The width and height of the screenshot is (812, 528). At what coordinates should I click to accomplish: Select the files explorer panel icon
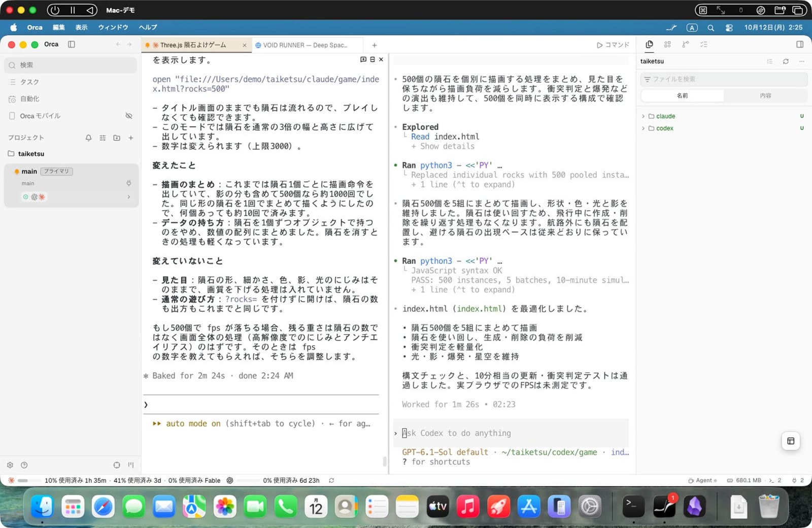(x=649, y=45)
